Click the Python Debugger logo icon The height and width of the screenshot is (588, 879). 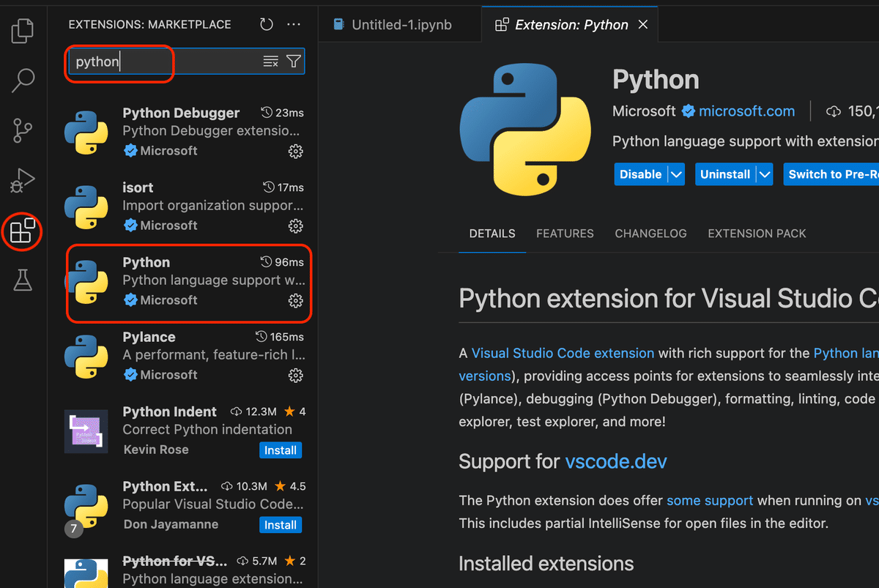point(86,133)
